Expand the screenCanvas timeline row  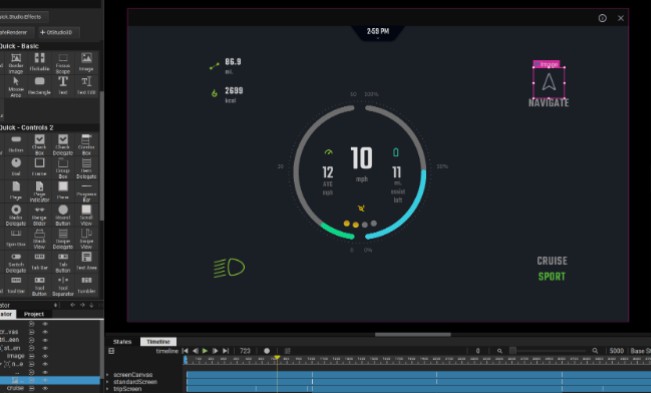(107, 375)
